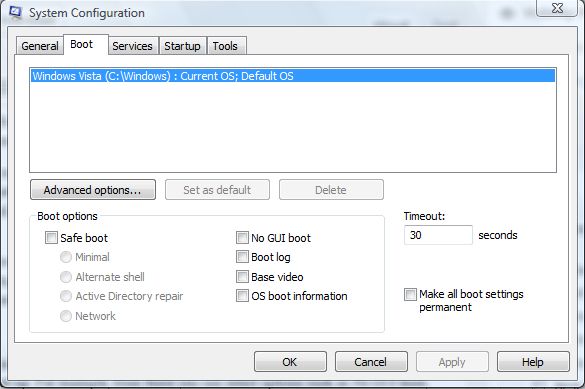Select the Tools tab
Viewport: 585px width, 389px height.
pyautogui.click(x=226, y=46)
